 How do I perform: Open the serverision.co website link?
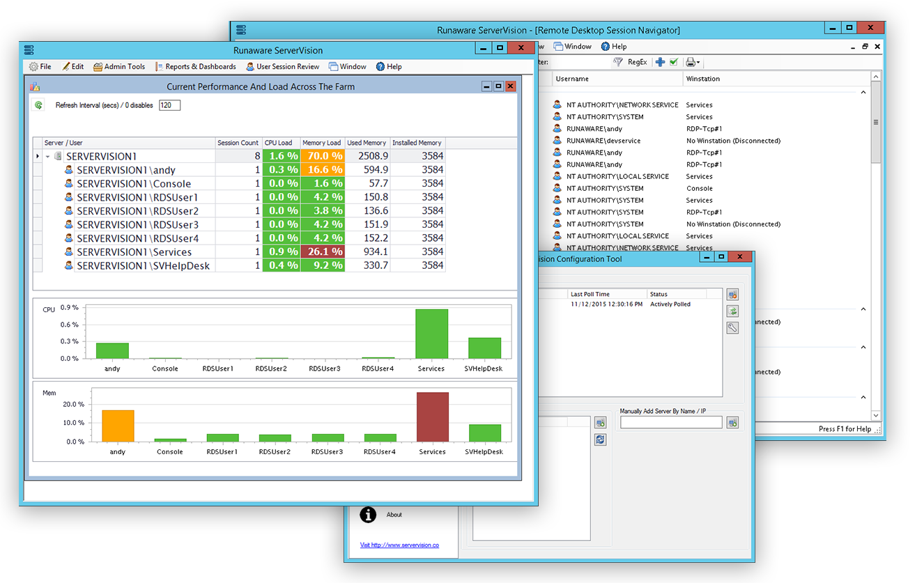(399, 545)
